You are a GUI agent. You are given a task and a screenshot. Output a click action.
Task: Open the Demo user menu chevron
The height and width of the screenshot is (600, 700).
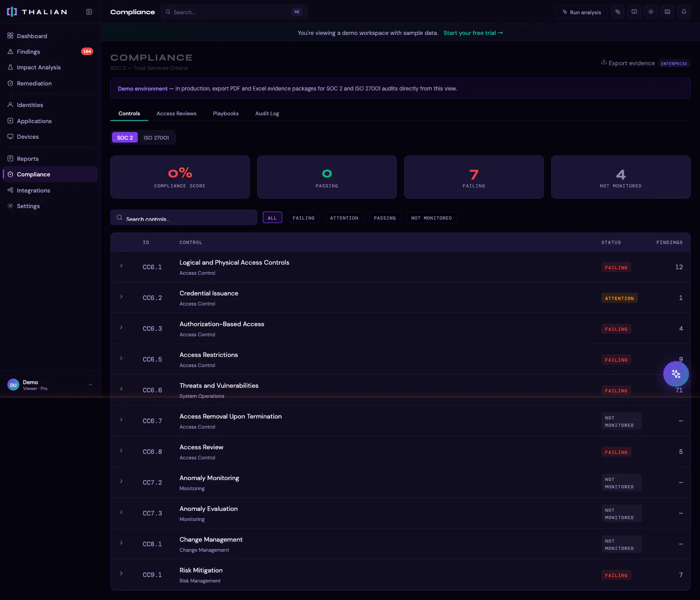coord(90,385)
